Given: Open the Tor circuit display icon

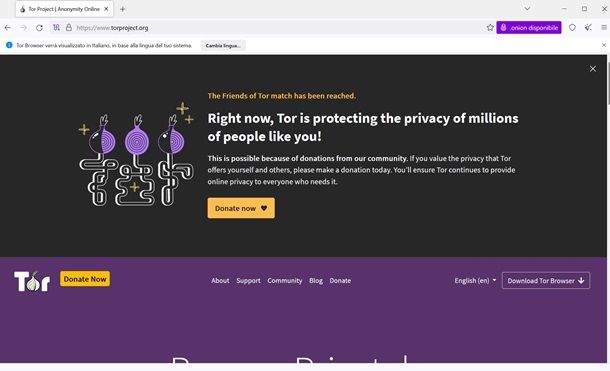Looking at the screenshot, I should point(56,28).
